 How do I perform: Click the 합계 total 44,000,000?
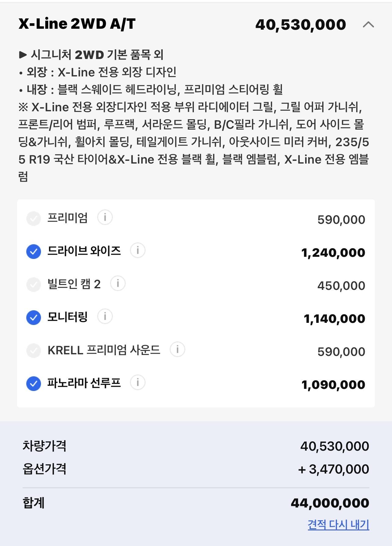tap(330, 503)
